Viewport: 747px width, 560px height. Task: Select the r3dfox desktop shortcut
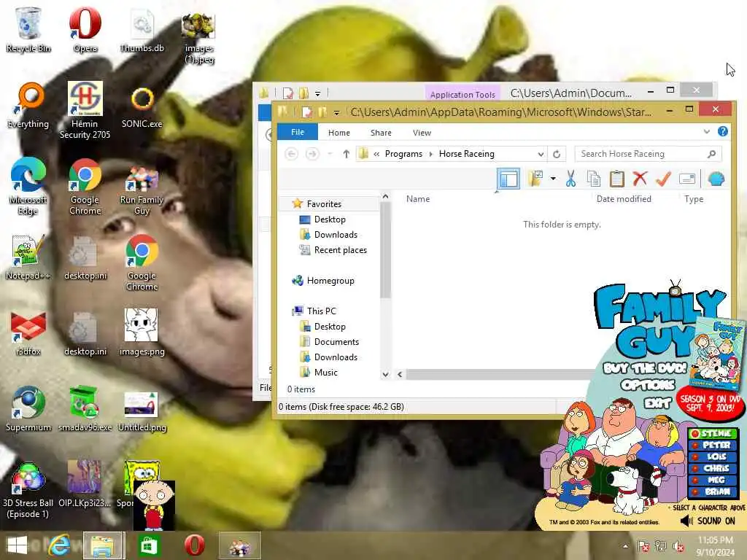pyautogui.click(x=28, y=333)
